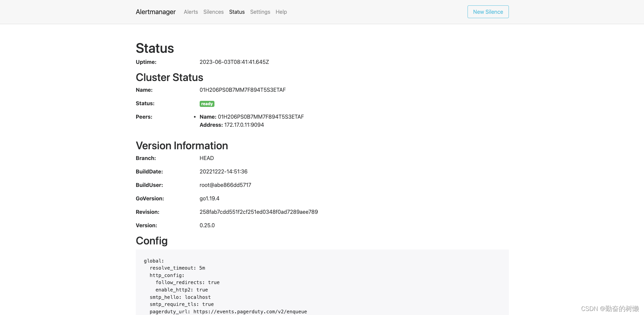Image resolution: width=644 pixels, height=315 pixels.
Task: Open the Silences tab
Action: click(213, 12)
